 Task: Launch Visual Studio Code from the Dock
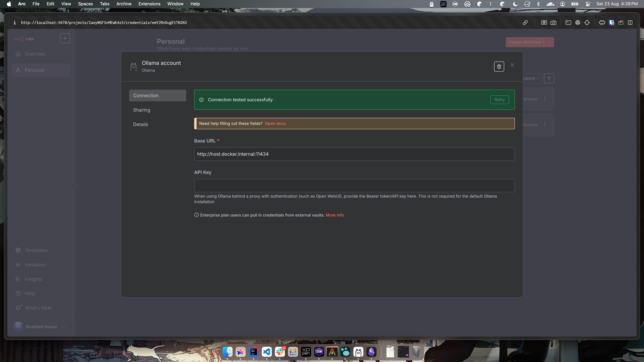click(x=266, y=352)
